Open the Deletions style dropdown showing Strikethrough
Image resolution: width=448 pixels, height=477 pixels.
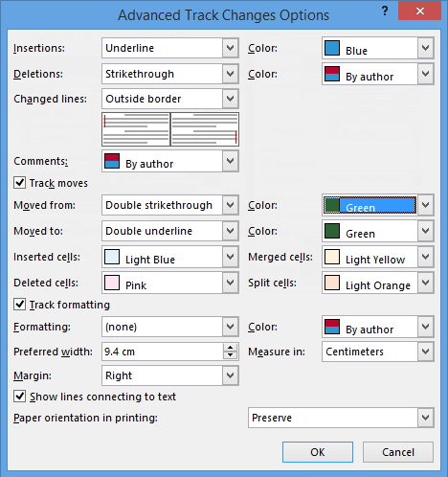170,74
